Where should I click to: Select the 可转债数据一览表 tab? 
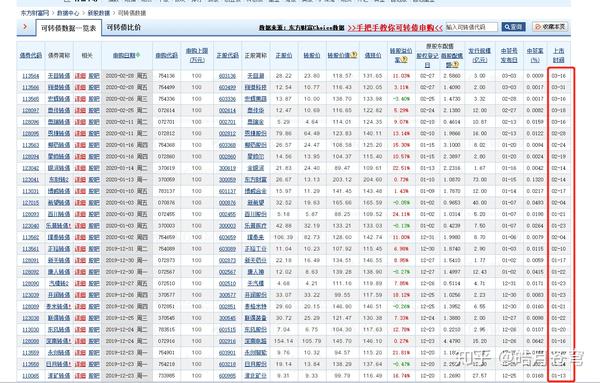coord(68,28)
